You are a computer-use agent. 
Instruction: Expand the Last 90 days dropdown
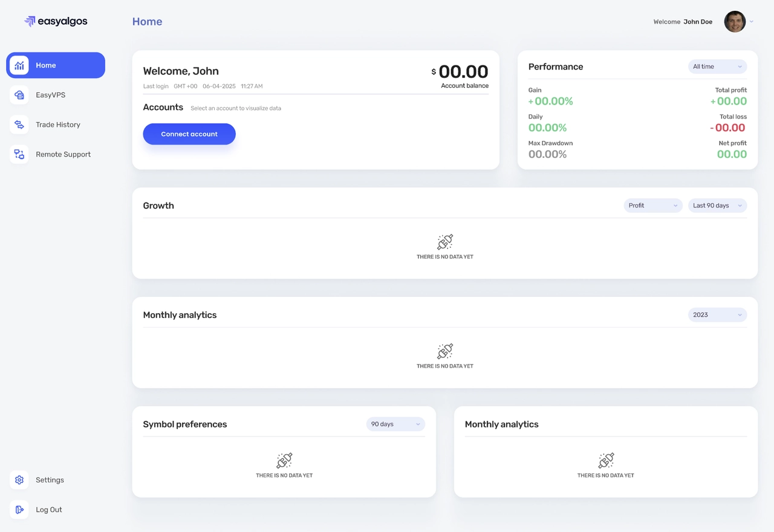pyautogui.click(x=717, y=206)
